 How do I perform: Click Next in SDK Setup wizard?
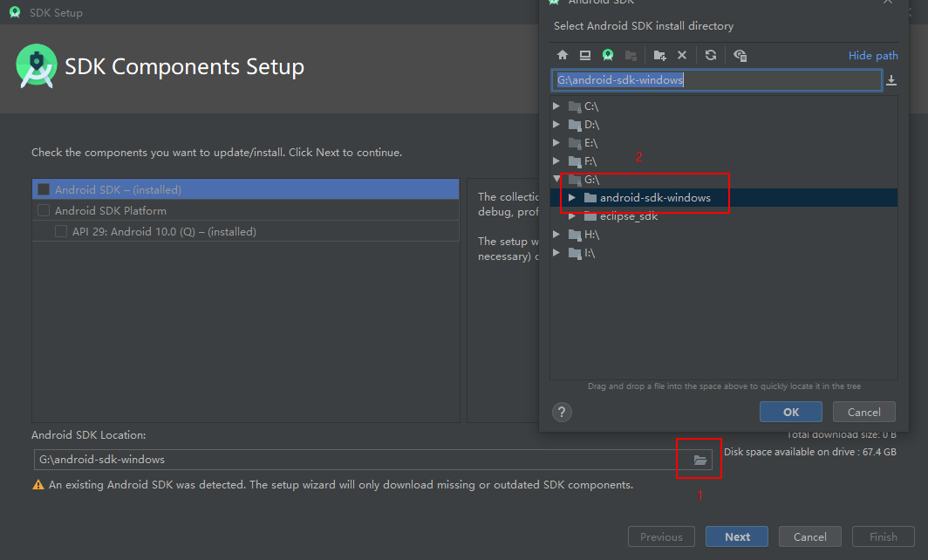(737, 537)
